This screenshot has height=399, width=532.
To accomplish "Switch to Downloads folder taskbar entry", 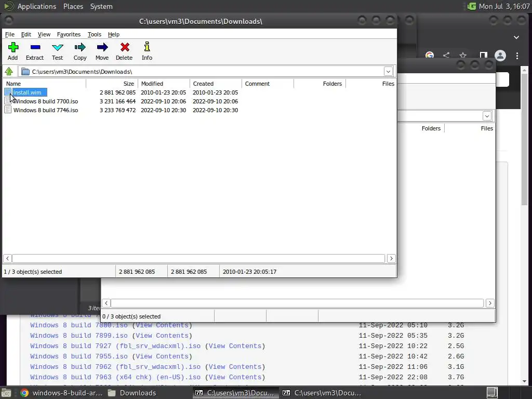I will pos(132,393).
